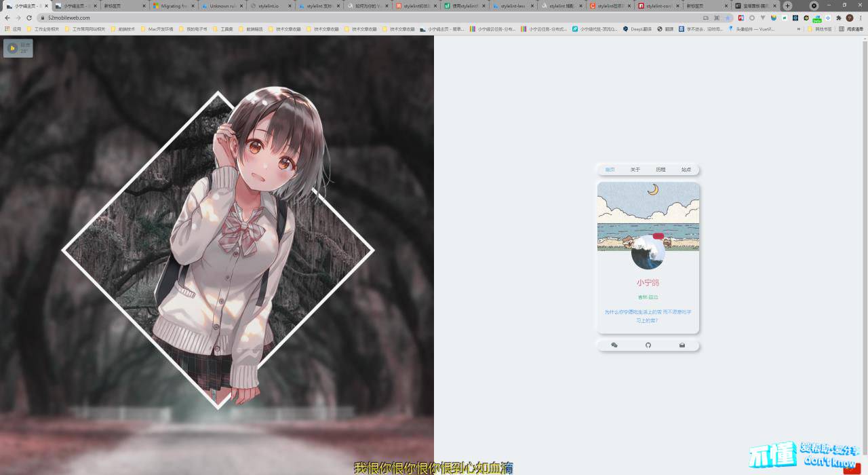868x475 pixels.
Task: Open the 关于 nav item
Action: pyautogui.click(x=635, y=170)
